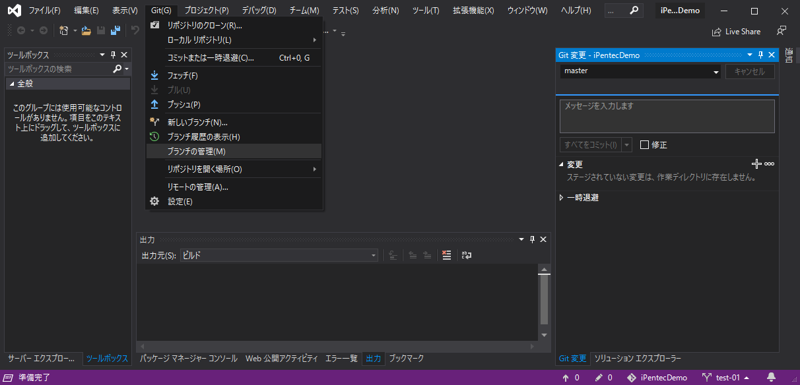Choose プッシュ(P) from Git menu

point(234,105)
